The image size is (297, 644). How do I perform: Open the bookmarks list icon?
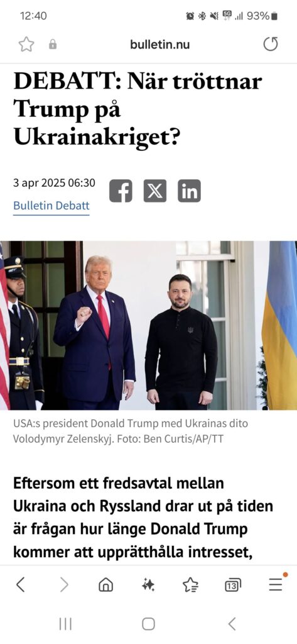click(190, 584)
